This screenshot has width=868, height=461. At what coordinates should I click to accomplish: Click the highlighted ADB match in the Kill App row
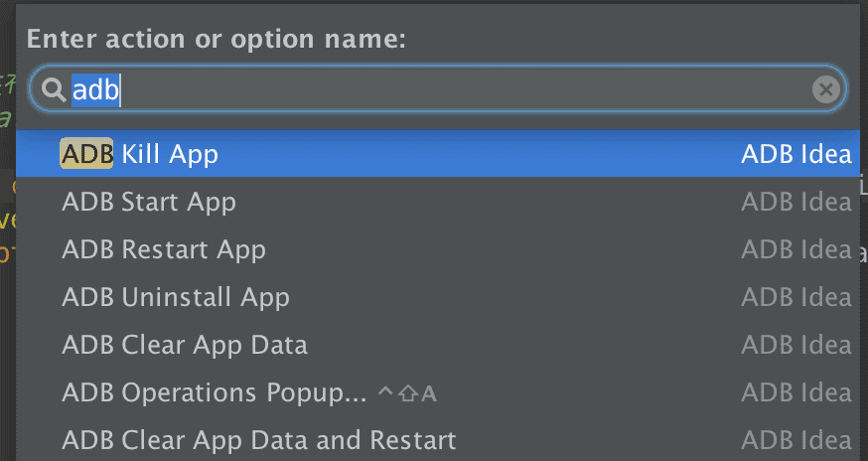[86, 154]
